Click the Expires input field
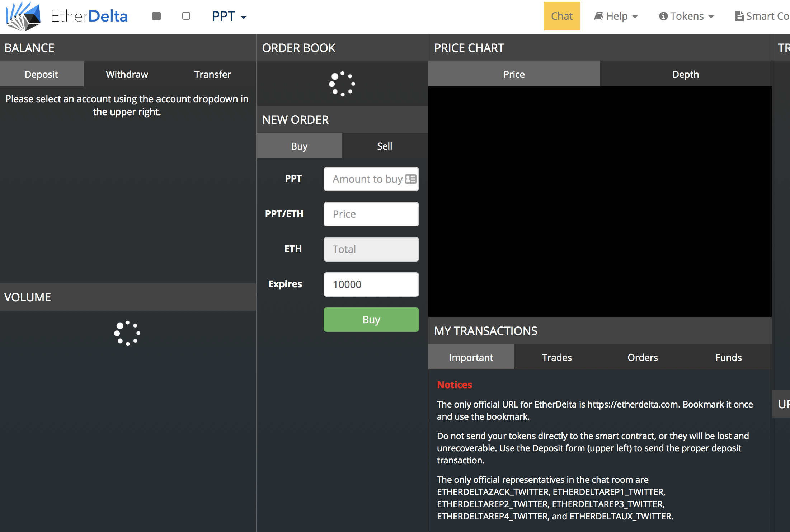The width and height of the screenshot is (790, 532). pos(371,284)
